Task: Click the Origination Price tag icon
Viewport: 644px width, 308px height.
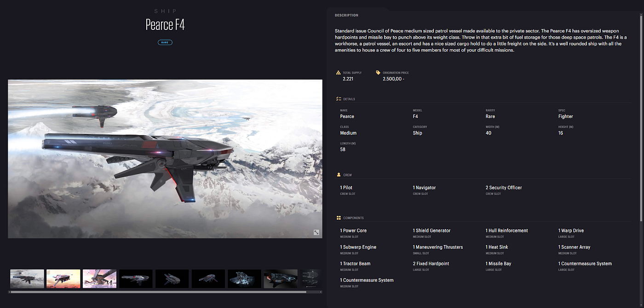Action: [378, 73]
